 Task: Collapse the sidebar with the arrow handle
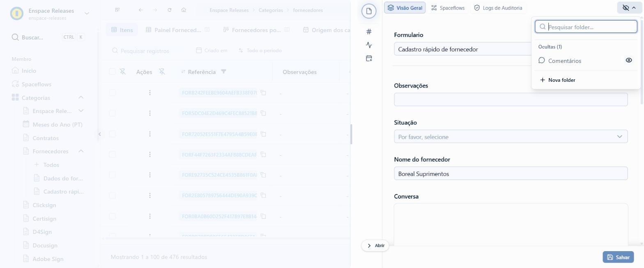tap(99, 134)
